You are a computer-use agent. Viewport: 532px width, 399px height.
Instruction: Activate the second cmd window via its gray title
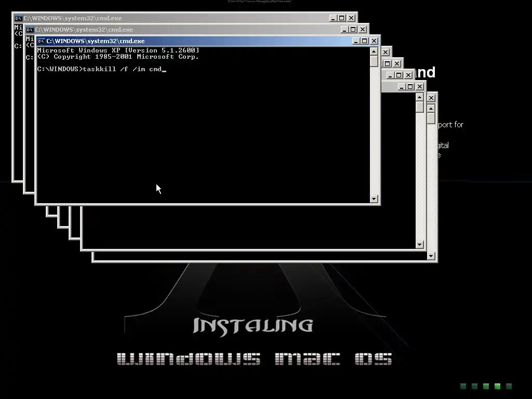(84, 30)
